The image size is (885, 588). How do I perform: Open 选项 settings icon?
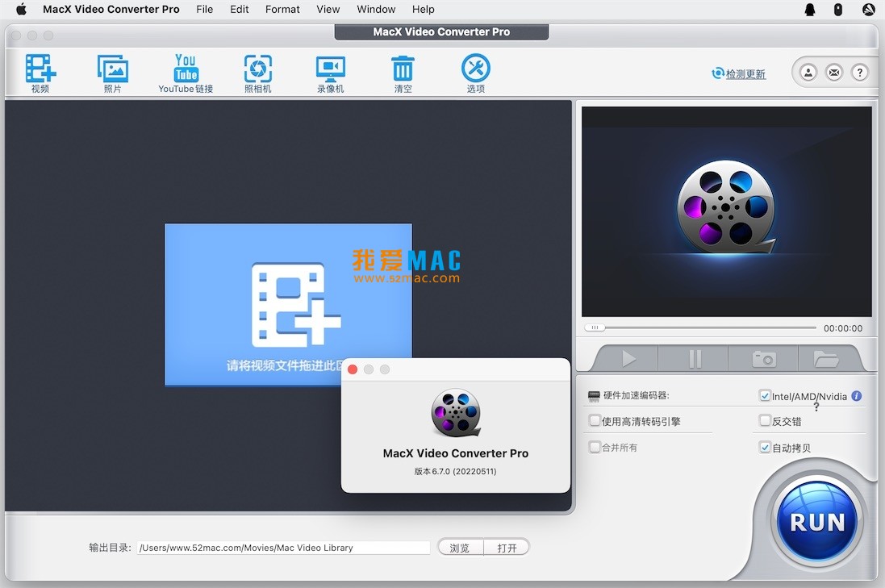pyautogui.click(x=476, y=73)
